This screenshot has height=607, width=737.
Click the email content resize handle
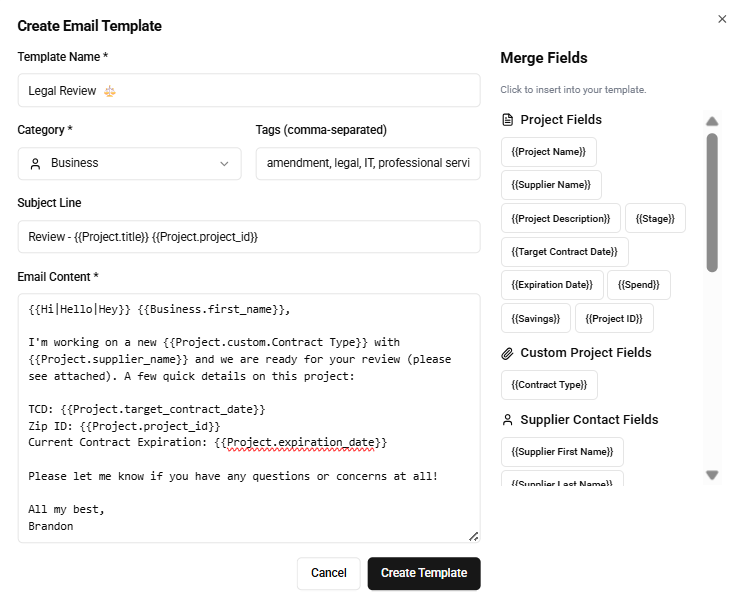pyautogui.click(x=473, y=536)
